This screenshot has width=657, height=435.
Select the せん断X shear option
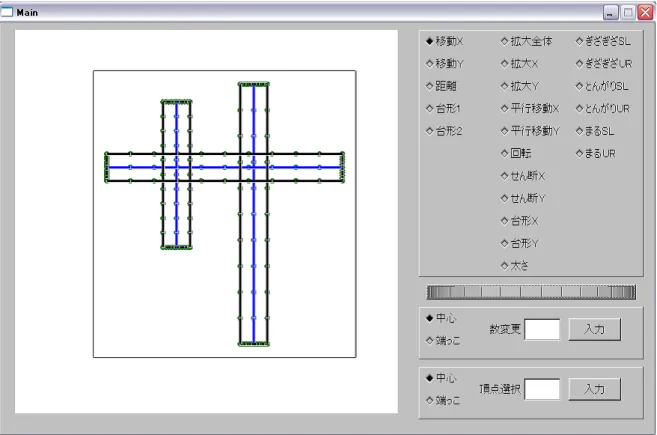click(x=523, y=176)
